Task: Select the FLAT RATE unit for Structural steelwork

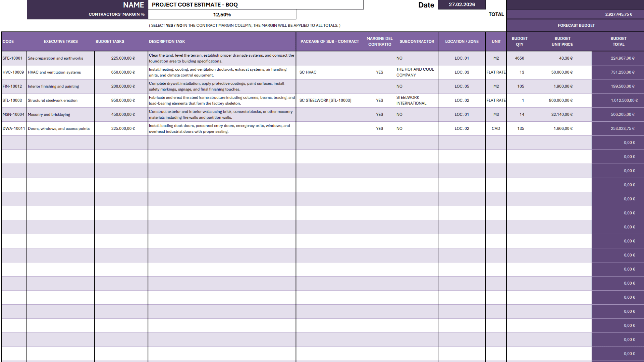Action: (496, 100)
